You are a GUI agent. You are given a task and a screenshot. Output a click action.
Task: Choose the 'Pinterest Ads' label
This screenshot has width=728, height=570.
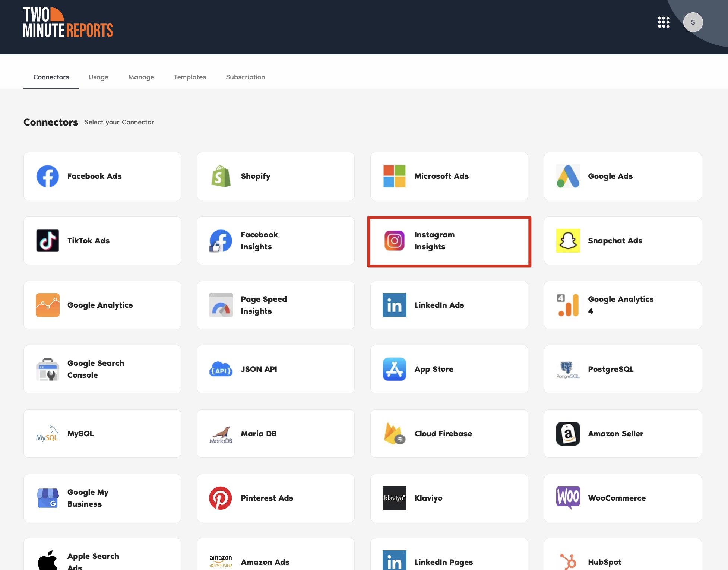(267, 498)
